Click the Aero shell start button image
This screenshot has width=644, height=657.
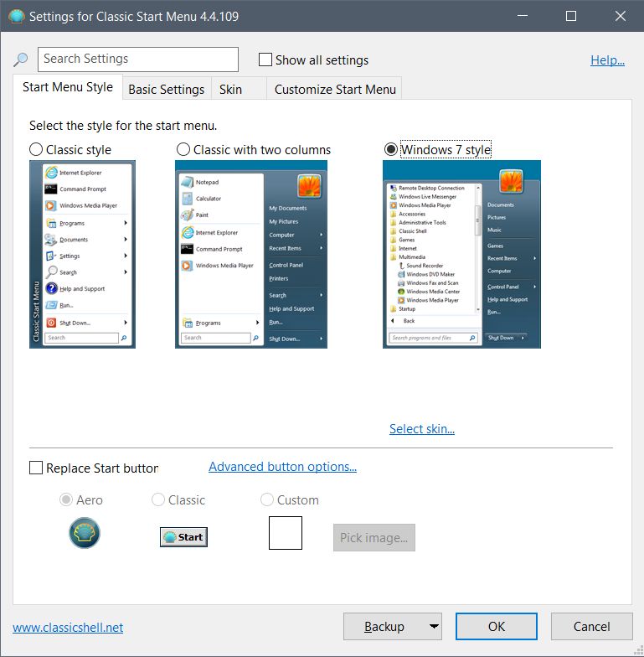pyautogui.click(x=85, y=533)
